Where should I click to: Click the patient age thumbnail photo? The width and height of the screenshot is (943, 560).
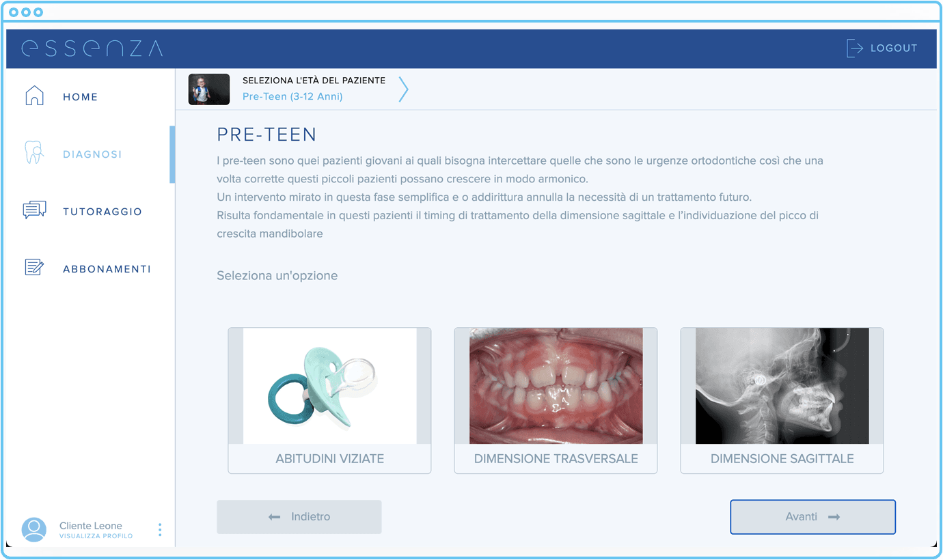(209, 89)
